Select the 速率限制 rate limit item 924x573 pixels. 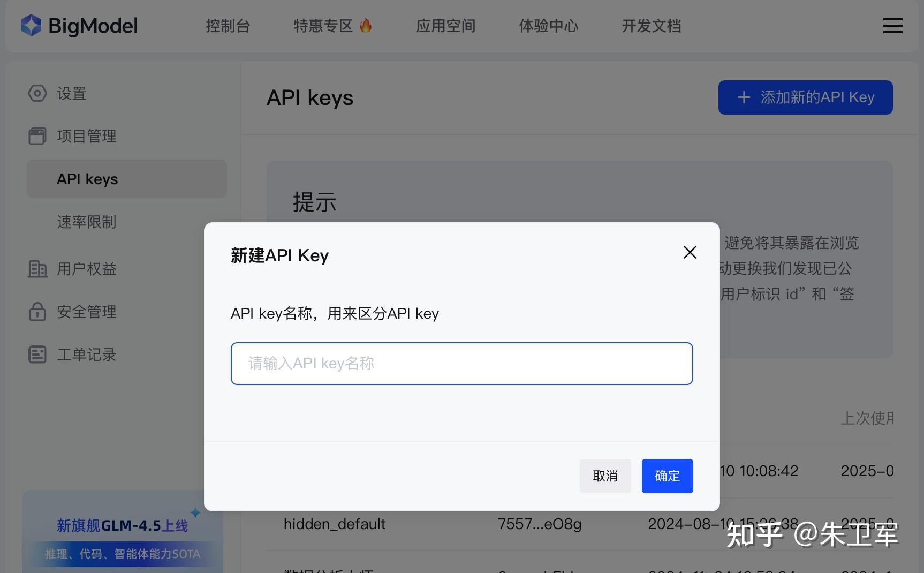(x=87, y=222)
